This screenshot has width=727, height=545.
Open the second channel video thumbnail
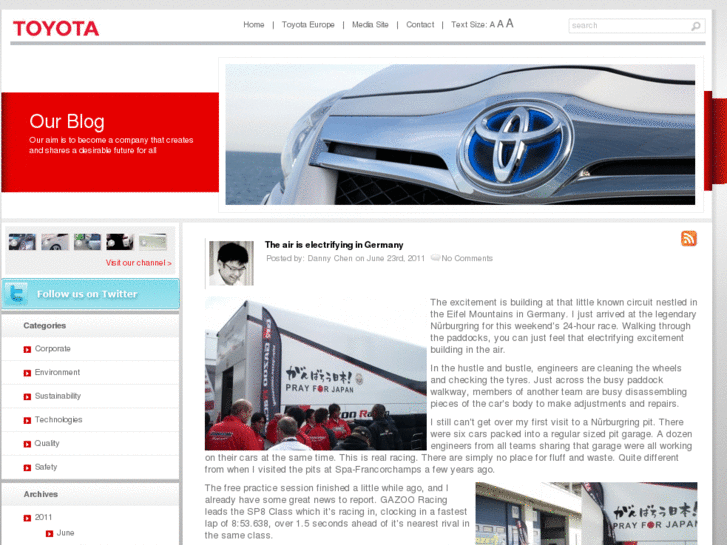tap(55, 242)
